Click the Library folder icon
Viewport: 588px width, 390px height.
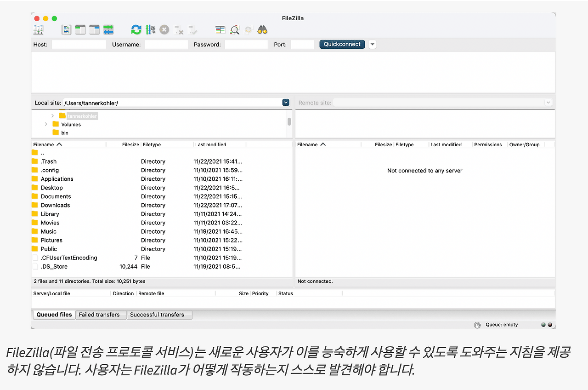pos(35,214)
